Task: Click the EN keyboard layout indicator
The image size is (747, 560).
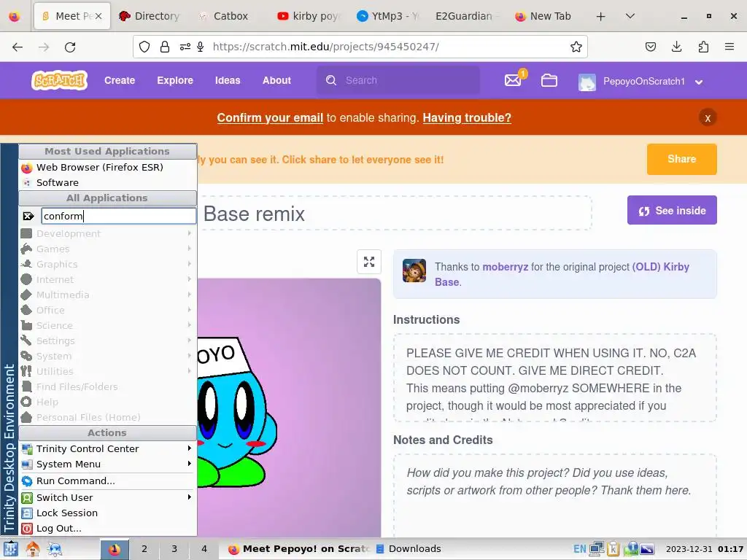Action: coord(579,549)
